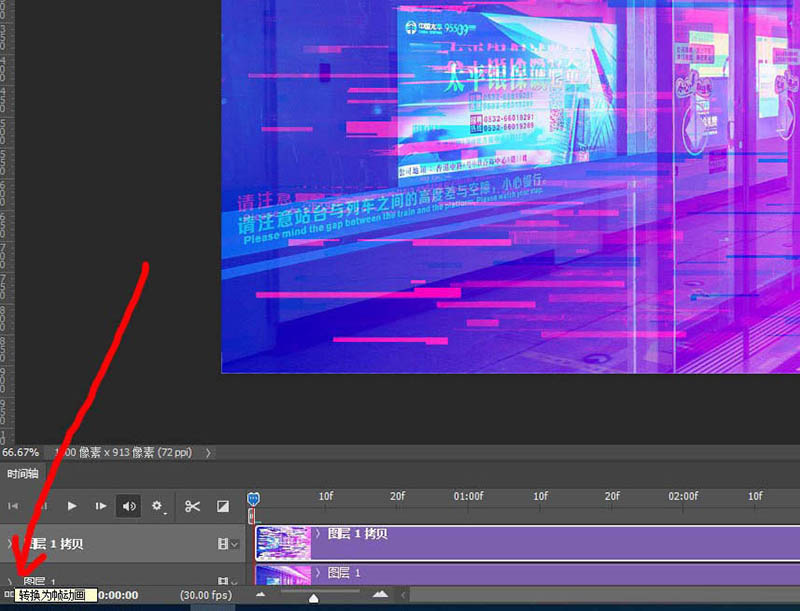The width and height of the screenshot is (800, 611).
Task: Click the 图层 1 拷贝 clip thumbnail
Action: 284,543
